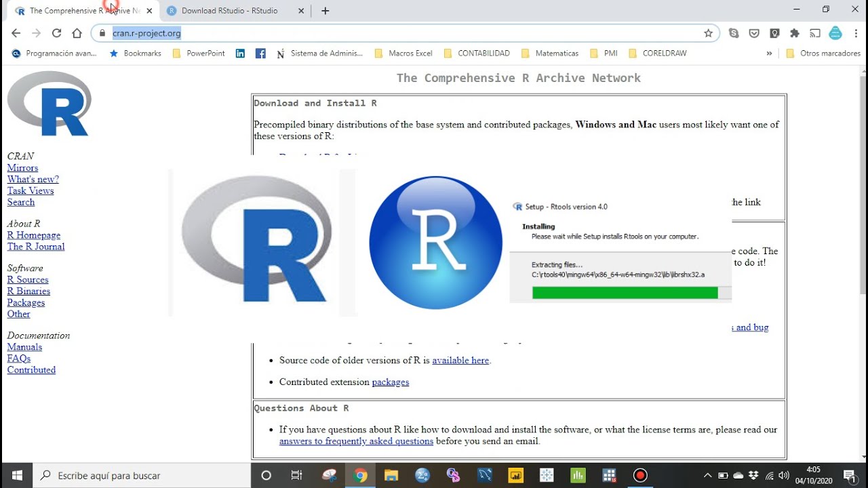Close The Comprehensive R Archive tab
Viewport: 868px width, 488px height.
point(149,11)
